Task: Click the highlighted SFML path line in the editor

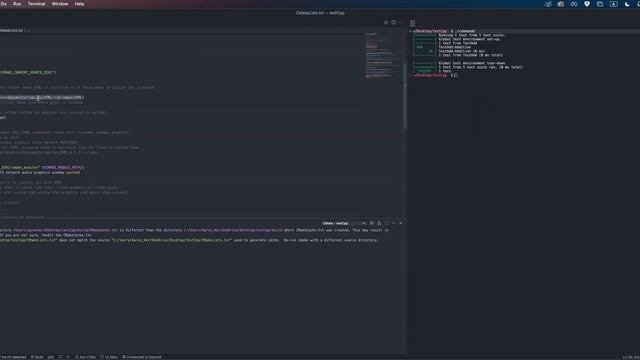Action: (42, 98)
